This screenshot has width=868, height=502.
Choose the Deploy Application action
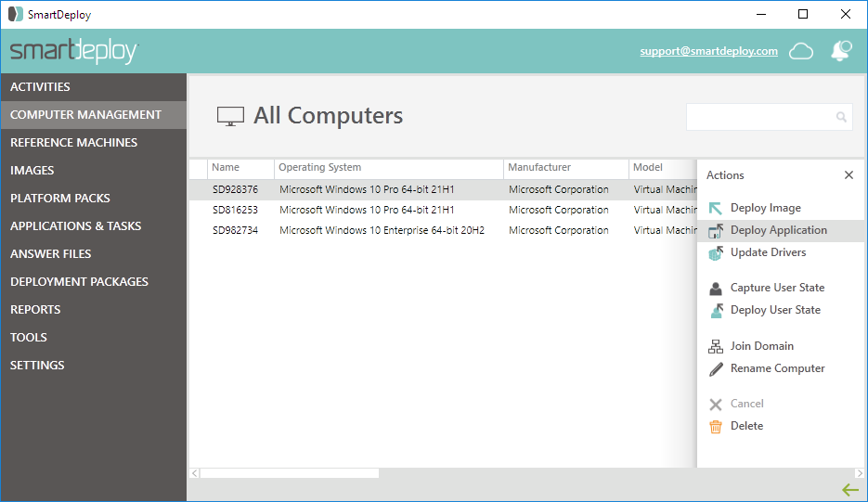point(781,230)
